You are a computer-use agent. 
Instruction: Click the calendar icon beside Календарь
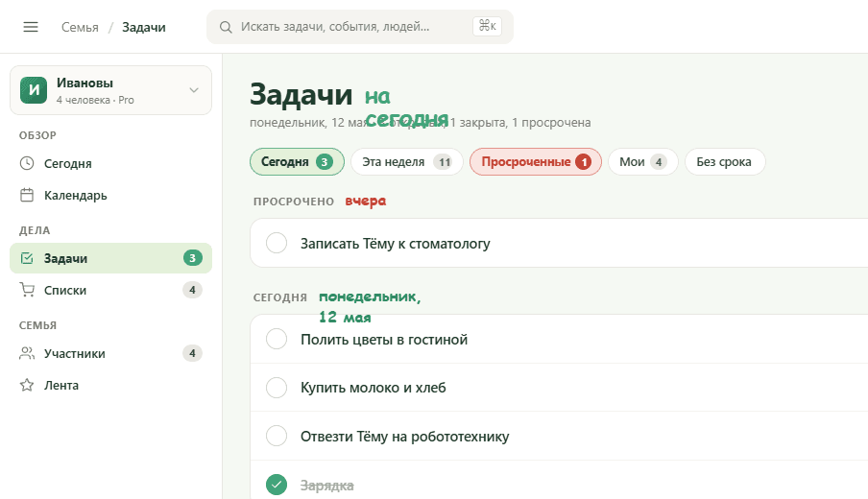coord(27,195)
